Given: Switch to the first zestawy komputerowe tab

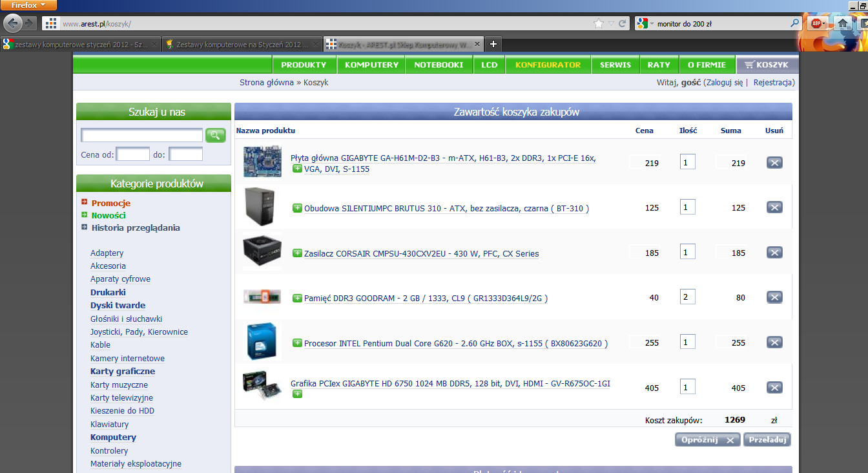Looking at the screenshot, I should 80,45.
